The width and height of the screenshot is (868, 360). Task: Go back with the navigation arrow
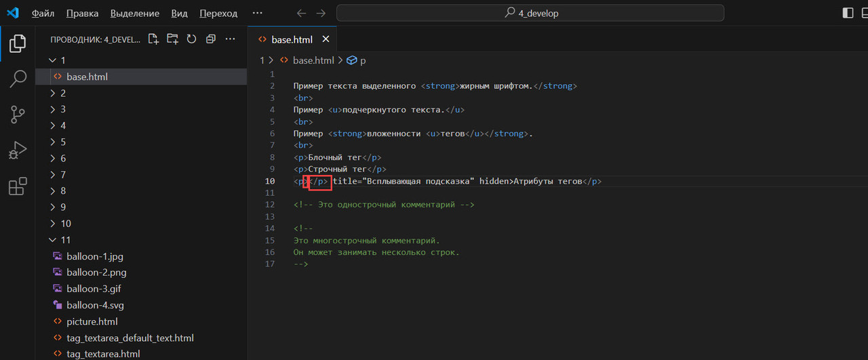coord(302,13)
